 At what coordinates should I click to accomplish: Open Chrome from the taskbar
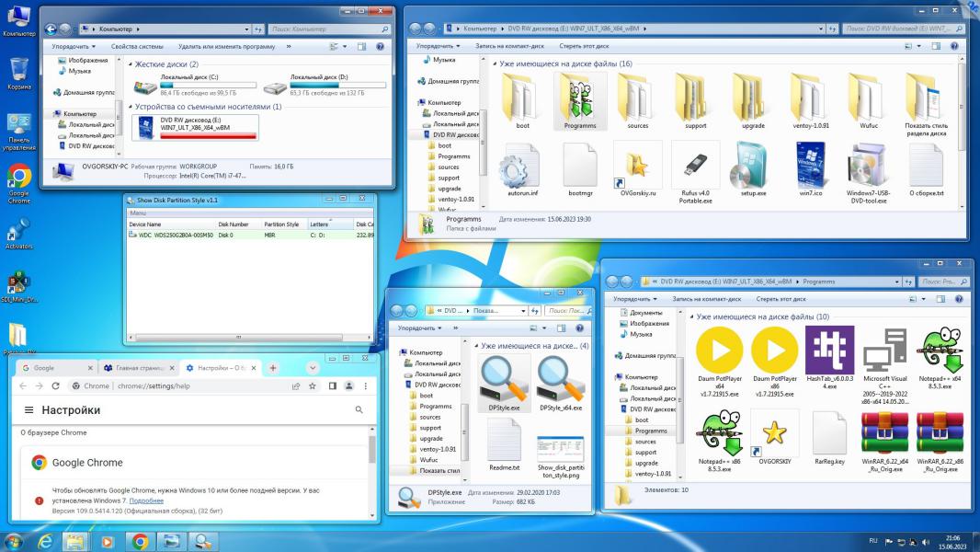[140, 541]
